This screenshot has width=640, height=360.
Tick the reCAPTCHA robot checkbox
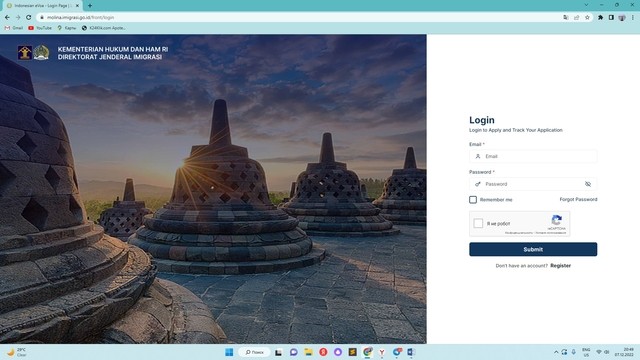pos(478,223)
